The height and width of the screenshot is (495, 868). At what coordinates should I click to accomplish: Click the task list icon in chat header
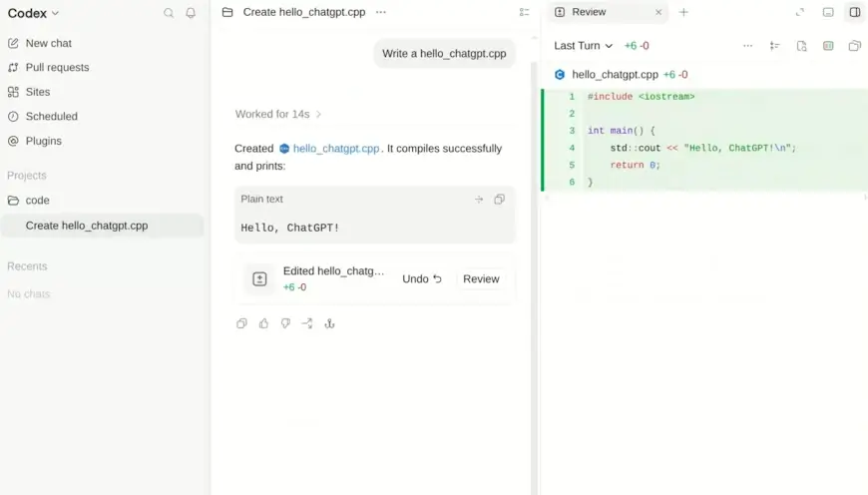[x=524, y=12]
